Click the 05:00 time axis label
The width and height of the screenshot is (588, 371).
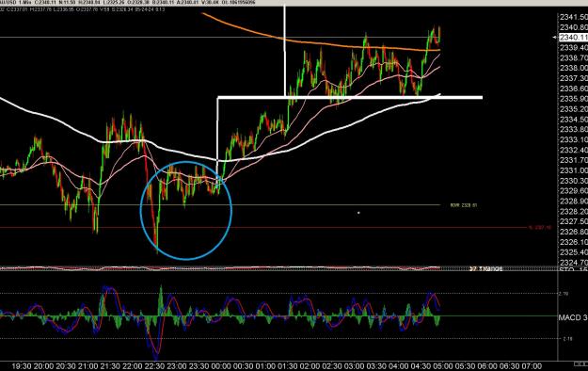tap(443, 365)
